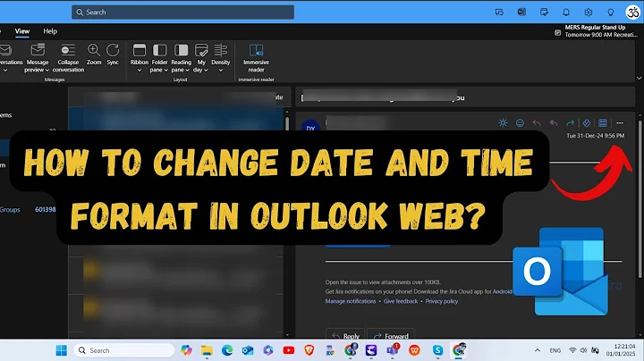Show hidden system tray icons
Viewport: 644px width, 361px height.
click(x=538, y=350)
